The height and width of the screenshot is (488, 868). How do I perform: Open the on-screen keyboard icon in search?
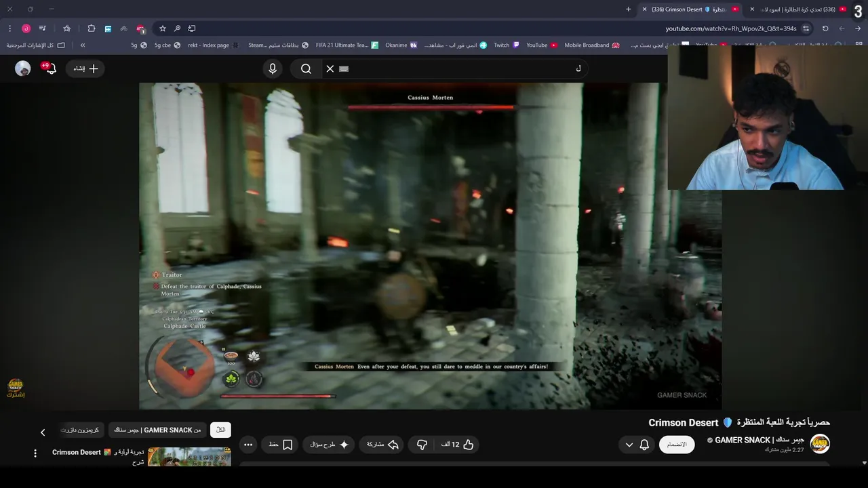344,68
